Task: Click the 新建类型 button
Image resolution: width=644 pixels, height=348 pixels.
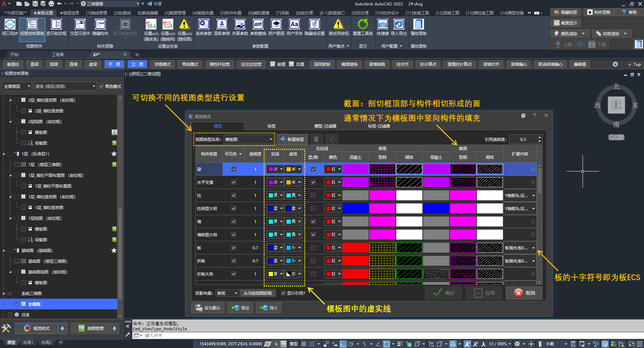Action: point(292,139)
